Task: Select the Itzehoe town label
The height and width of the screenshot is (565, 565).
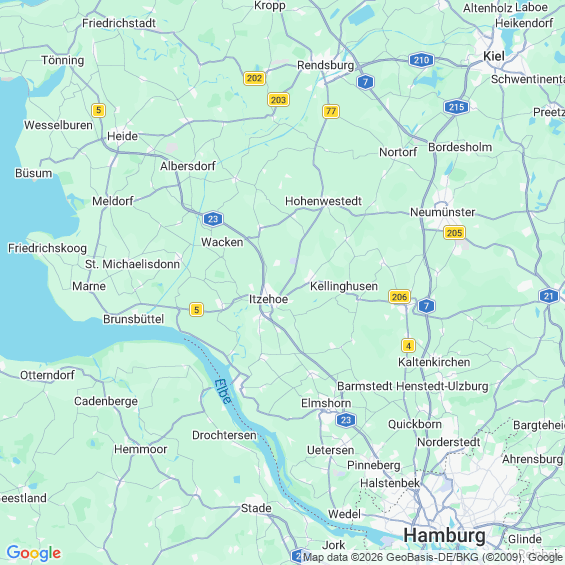Action: tap(268, 299)
